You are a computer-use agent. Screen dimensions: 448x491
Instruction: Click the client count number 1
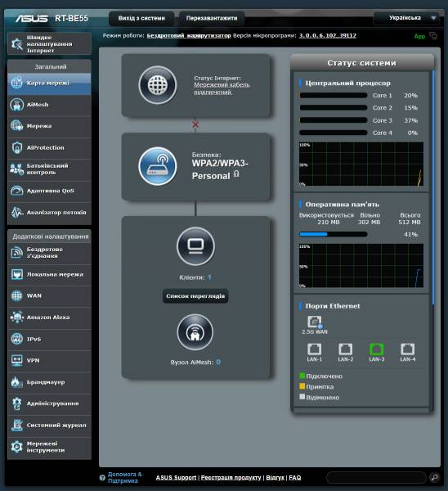coord(209,277)
